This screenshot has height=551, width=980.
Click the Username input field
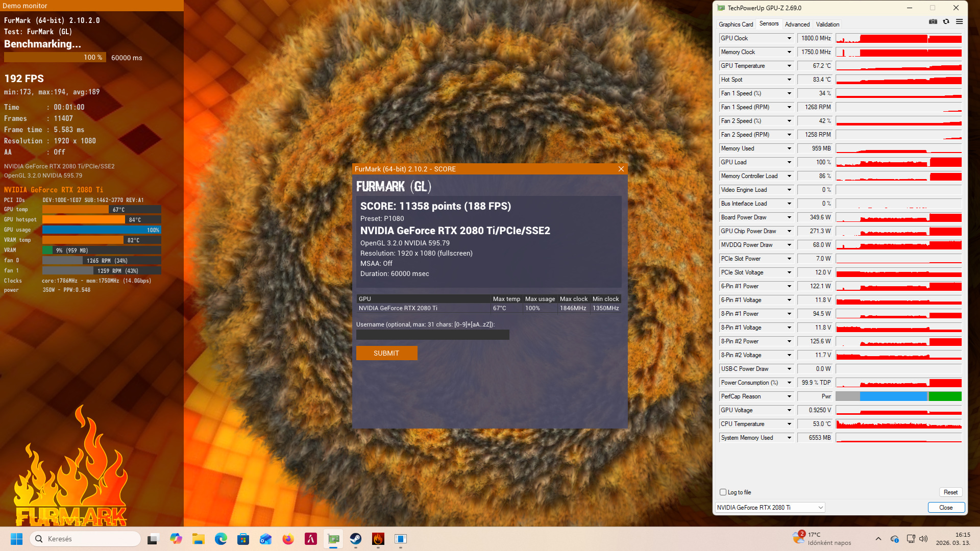(432, 335)
